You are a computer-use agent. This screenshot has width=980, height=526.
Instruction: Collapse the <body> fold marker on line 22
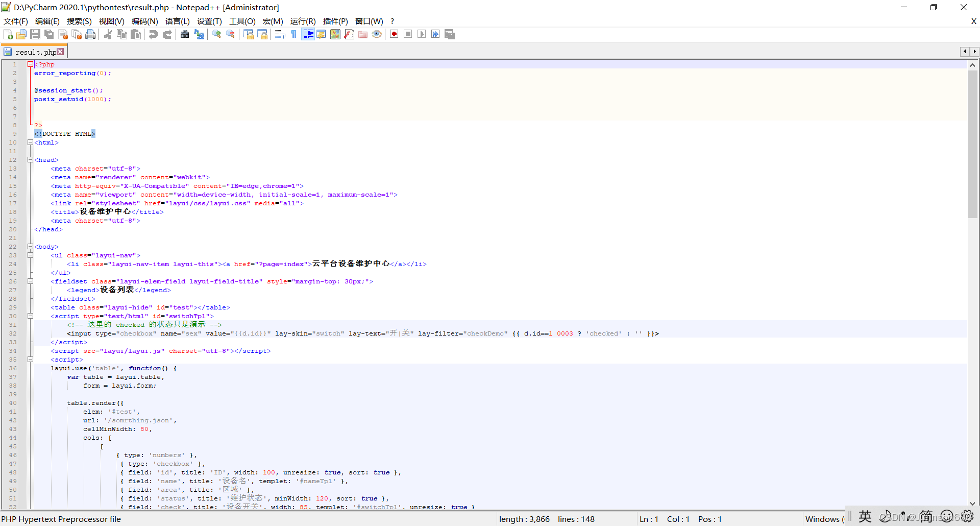click(30, 247)
